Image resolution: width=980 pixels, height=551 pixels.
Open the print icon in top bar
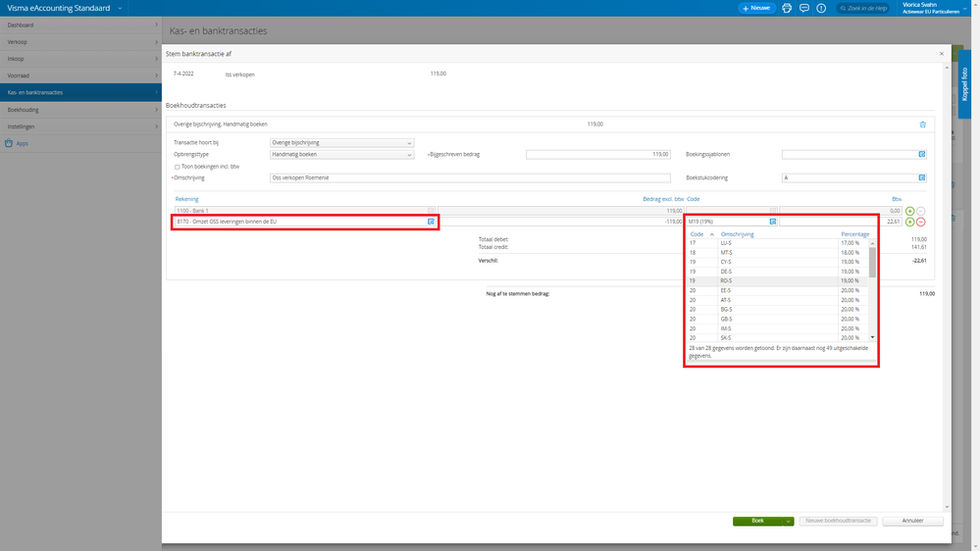[x=787, y=8]
